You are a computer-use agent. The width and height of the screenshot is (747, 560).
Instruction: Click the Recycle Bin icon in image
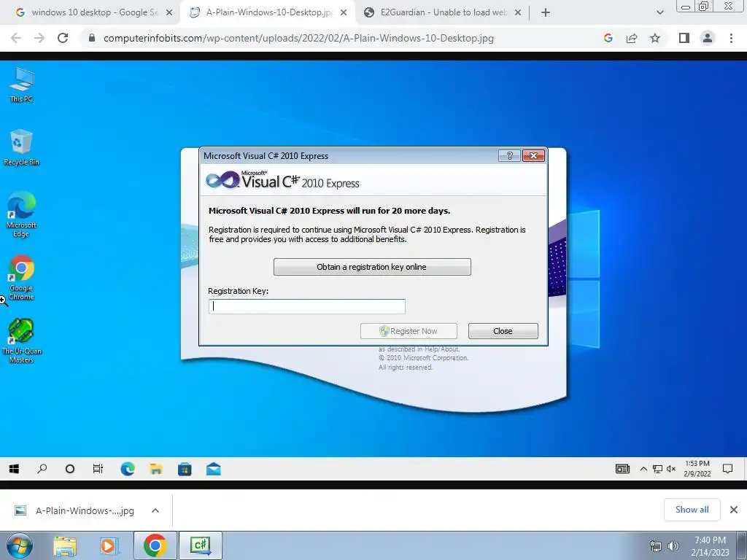pos(21,147)
